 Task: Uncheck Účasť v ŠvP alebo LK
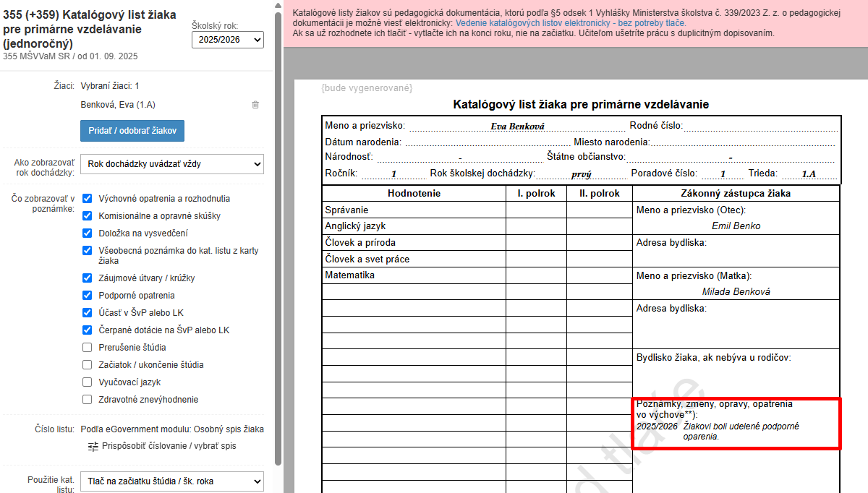tap(87, 312)
